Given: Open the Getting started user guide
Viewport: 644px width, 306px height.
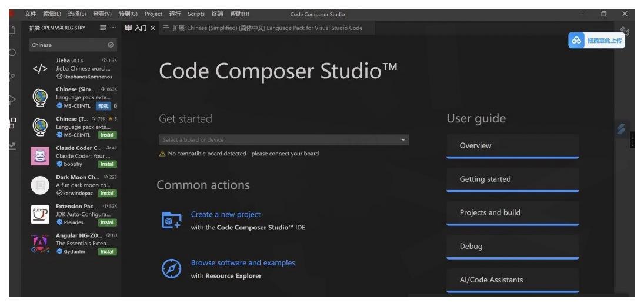Looking at the screenshot, I should tap(513, 179).
